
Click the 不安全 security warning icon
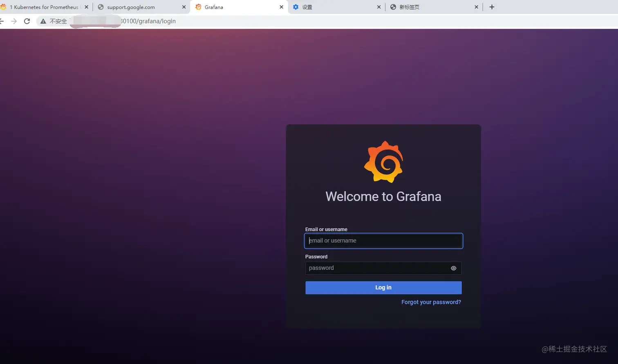[x=43, y=21]
